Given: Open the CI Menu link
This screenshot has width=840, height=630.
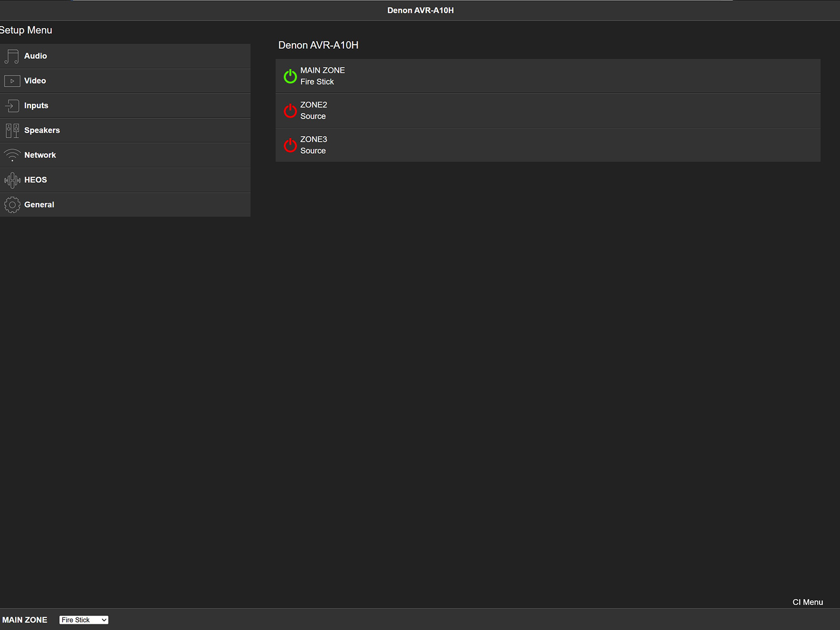Looking at the screenshot, I should (807, 602).
